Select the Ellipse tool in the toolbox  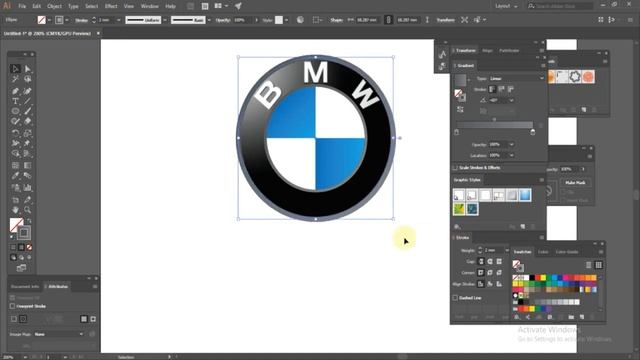(15, 111)
